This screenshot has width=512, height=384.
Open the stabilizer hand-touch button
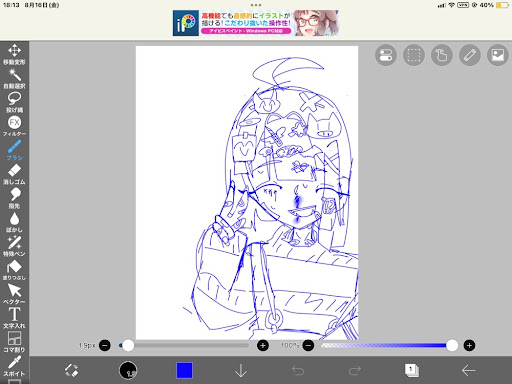pyautogui.click(x=442, y=55)
